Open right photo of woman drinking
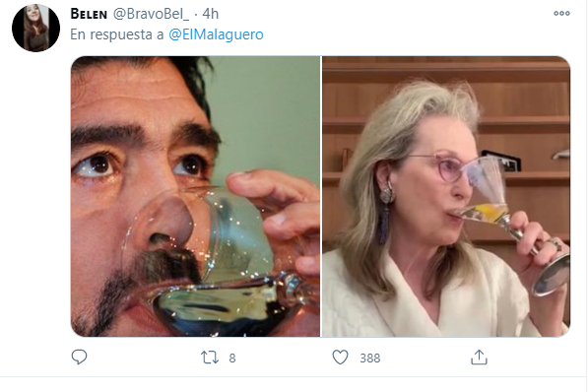 [x=446, y=196]
